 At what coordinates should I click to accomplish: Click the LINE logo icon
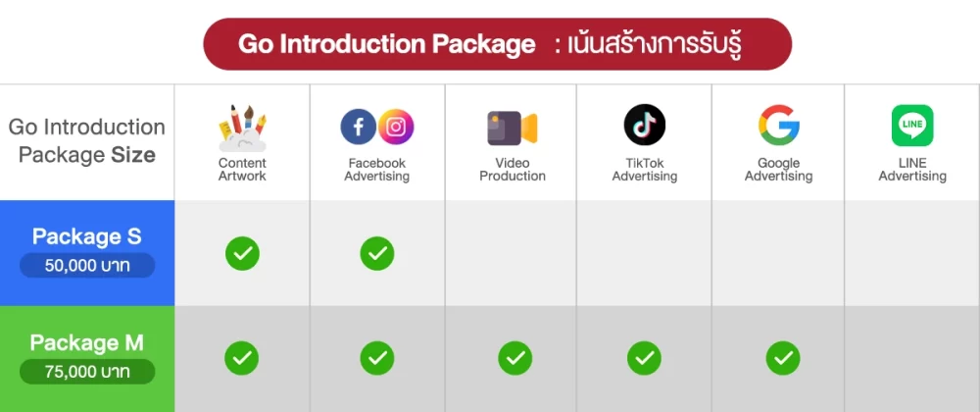911,126
